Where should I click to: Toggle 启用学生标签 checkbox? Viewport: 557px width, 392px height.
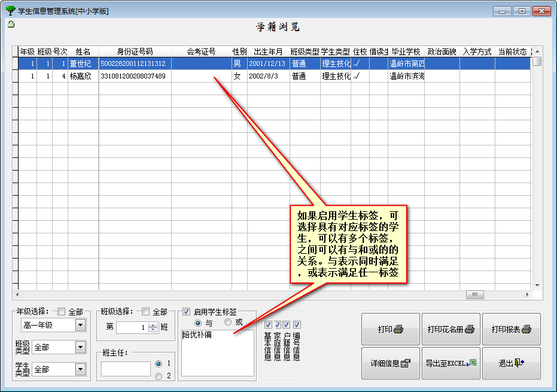(187, 312)
